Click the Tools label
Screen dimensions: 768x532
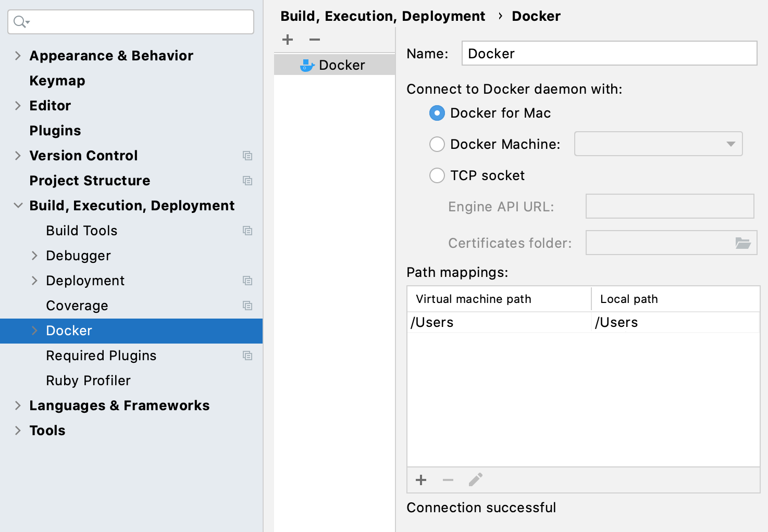pyautogui.click(x=47, y=430)
